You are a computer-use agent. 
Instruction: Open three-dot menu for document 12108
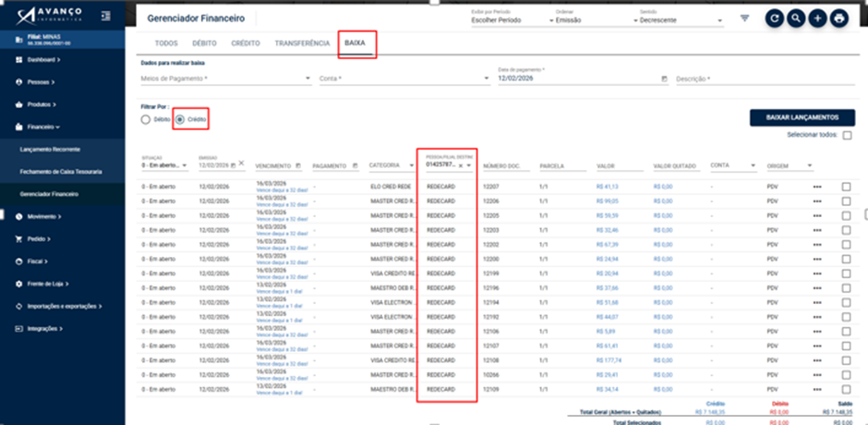click(x=817, y=360)
